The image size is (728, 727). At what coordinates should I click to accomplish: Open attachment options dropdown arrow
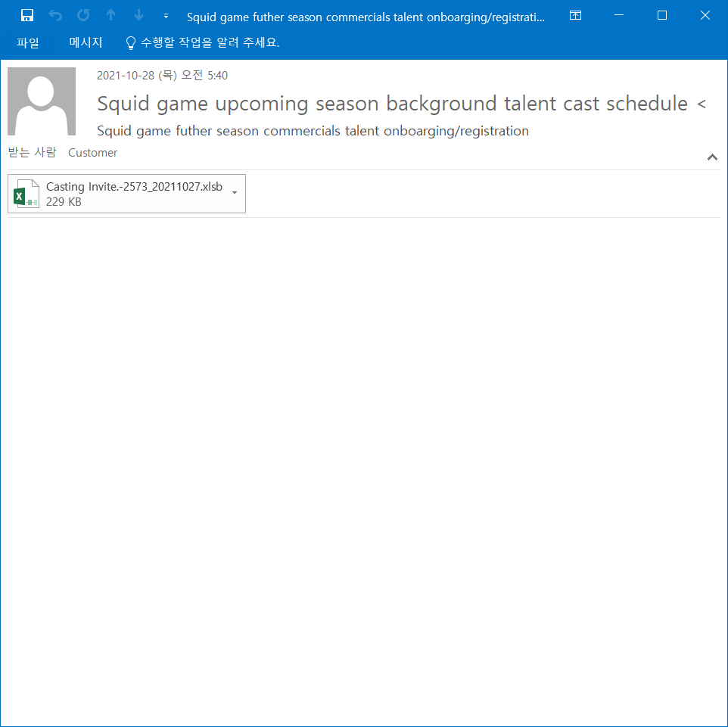(x=235, y=193)
